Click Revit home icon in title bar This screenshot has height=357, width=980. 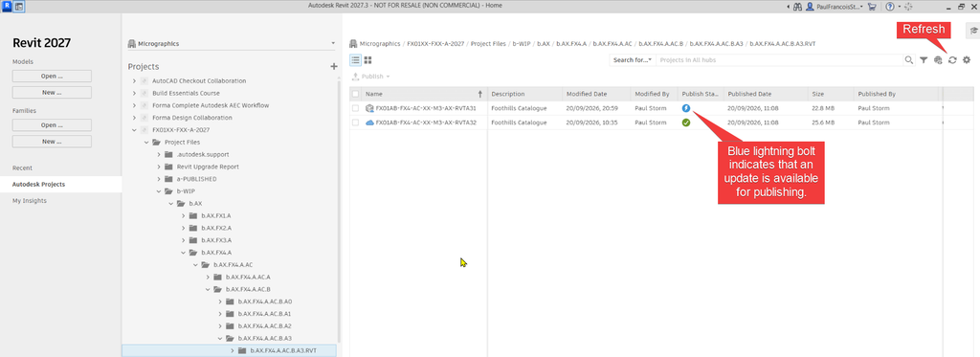click(19, 7)
